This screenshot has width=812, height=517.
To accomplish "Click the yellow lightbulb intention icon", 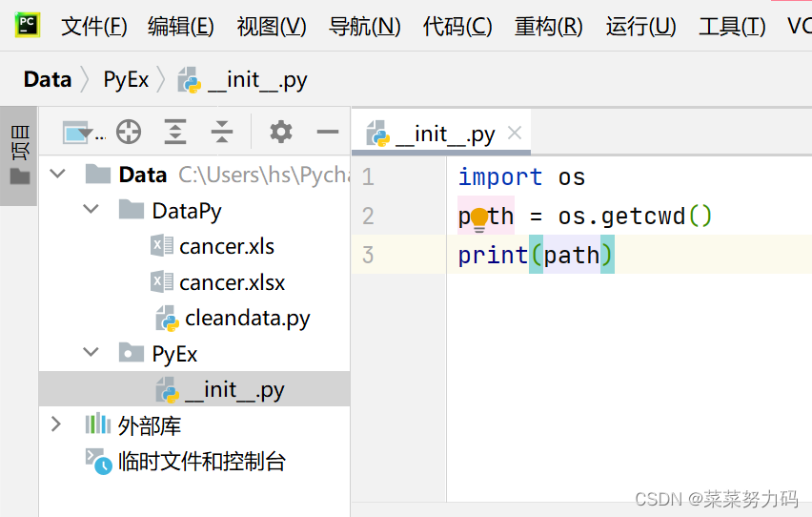I will click(x=479, y=219).
